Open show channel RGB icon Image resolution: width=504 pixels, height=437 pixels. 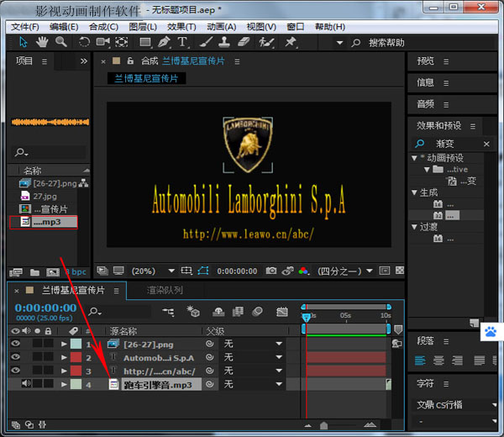(x=303, y=271)
